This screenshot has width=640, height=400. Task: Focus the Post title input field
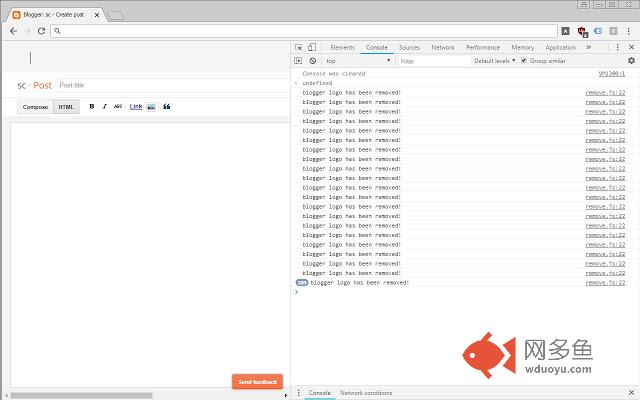(173, 85)
